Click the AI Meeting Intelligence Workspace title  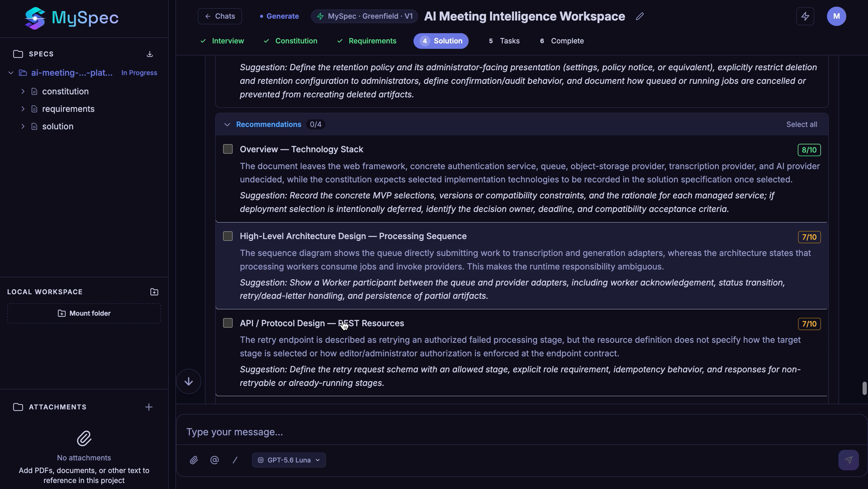tap(524, 16)
